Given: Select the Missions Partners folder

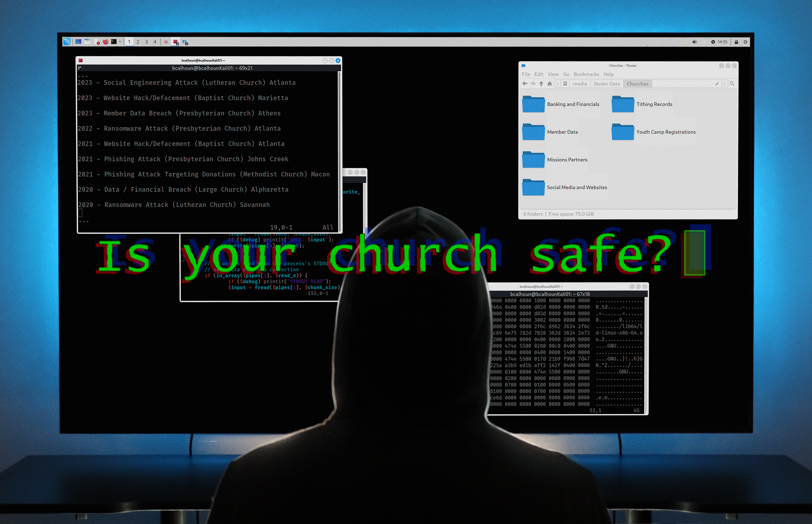Looking at the screenshot, I should coord(555,160).
